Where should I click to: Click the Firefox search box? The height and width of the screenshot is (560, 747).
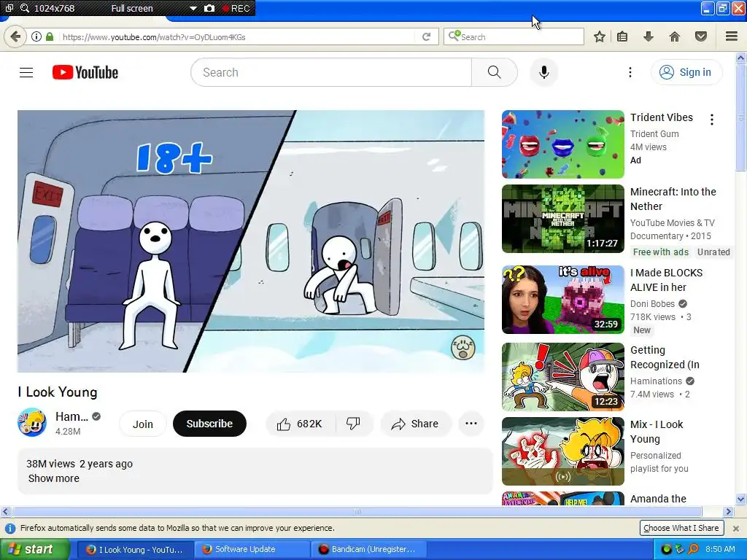tap(514, 36)
